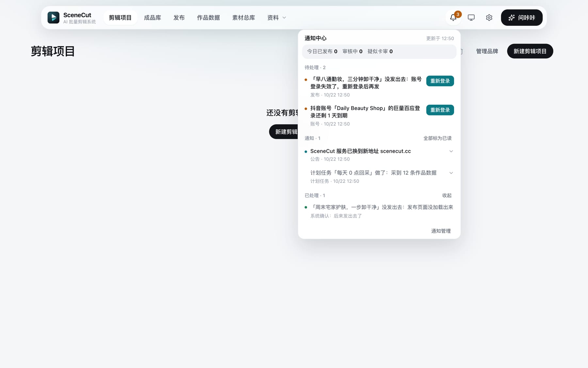Select the 早八通勤妆 failed publish notification text
This screenshot has width=588, height=368.
pyautogui.click(x=366, y=83)
